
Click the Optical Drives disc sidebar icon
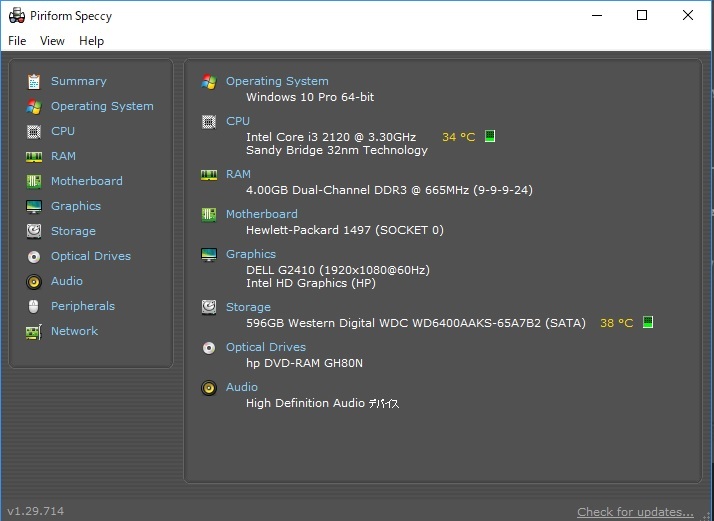click(34, 257)
